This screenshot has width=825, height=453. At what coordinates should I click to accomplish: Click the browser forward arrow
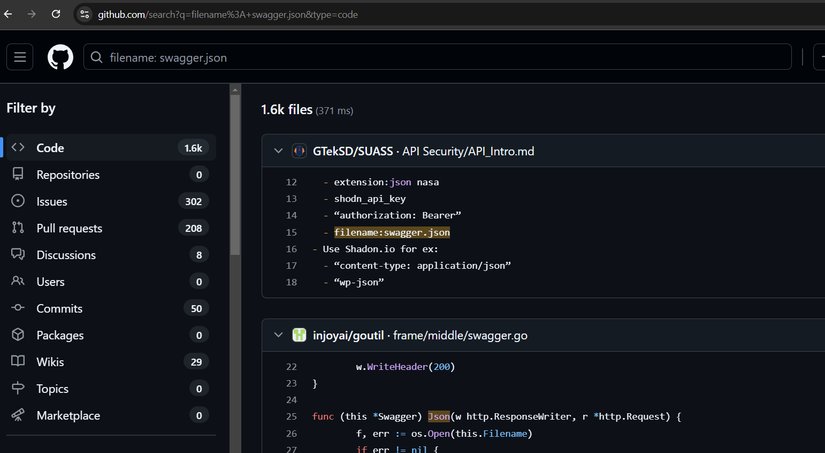[32, 14]
